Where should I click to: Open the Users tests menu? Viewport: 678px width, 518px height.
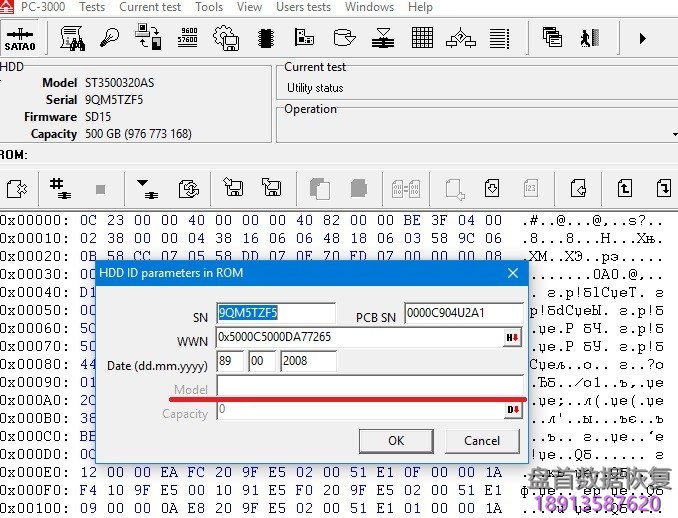(304, 7)
